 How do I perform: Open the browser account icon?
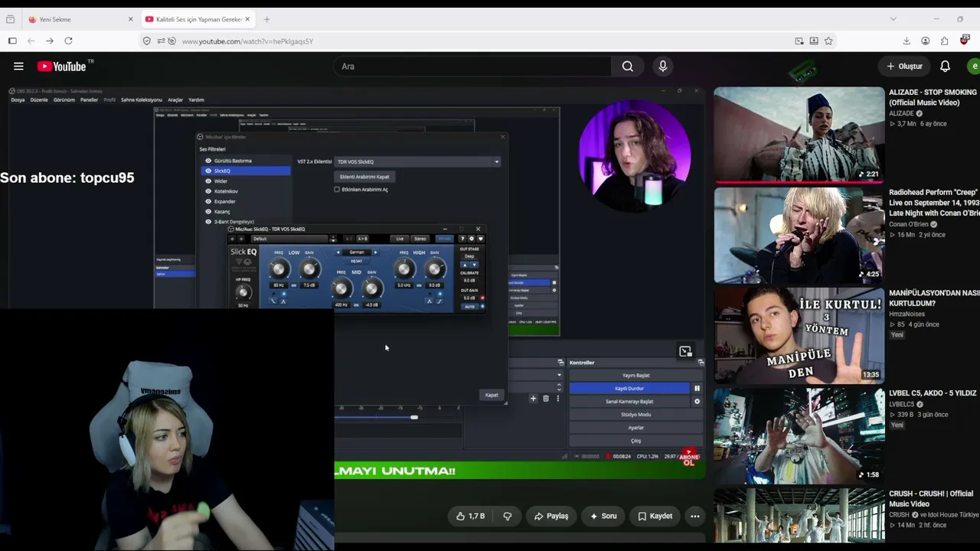(x=926, y=41)
